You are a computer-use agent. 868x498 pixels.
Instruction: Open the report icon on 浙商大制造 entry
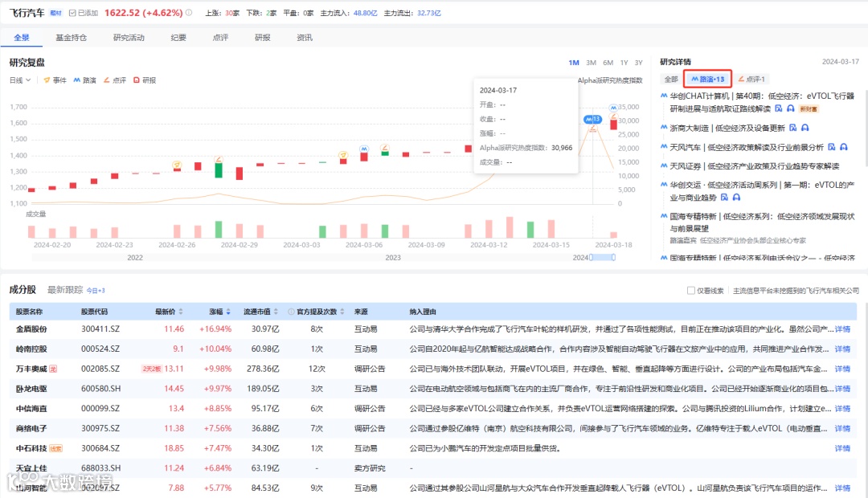pos(792,128)
